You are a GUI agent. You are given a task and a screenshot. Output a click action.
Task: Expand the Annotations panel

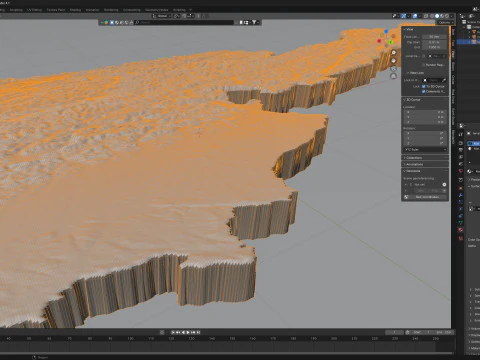click(425, 164)
